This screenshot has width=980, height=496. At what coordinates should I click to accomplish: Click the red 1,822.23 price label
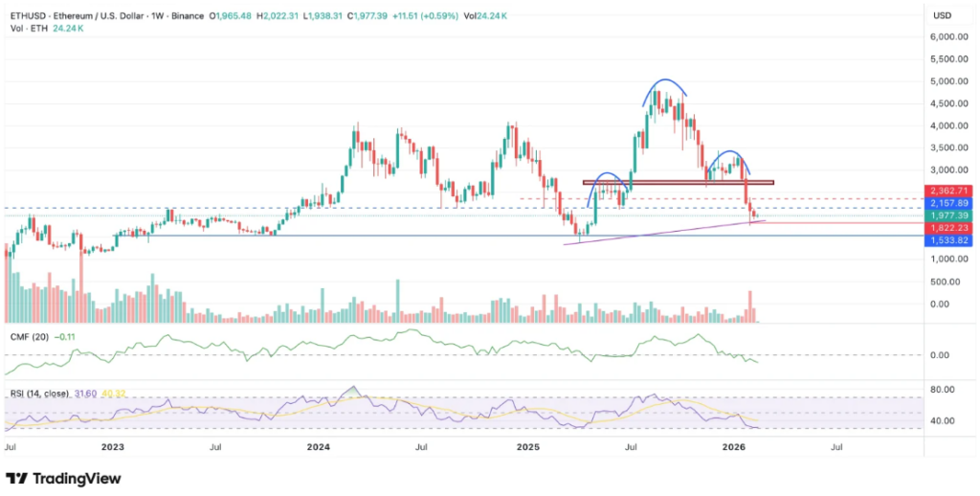point(947,228)
